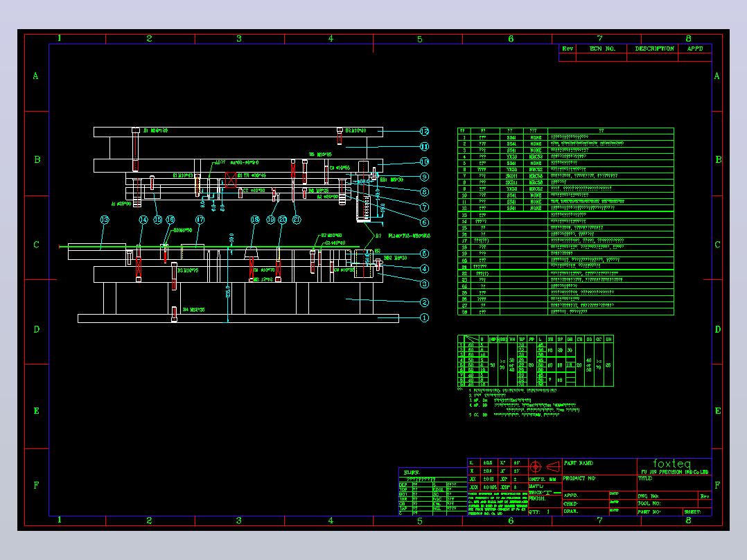
Task: Click the CHKD field label
Action: point(571,504)
